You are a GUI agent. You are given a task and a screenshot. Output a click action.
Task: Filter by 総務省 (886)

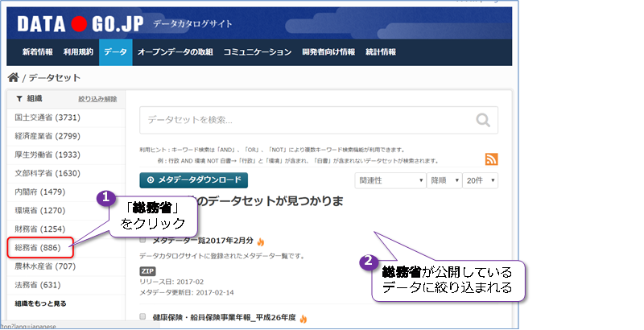coord(38,248)
